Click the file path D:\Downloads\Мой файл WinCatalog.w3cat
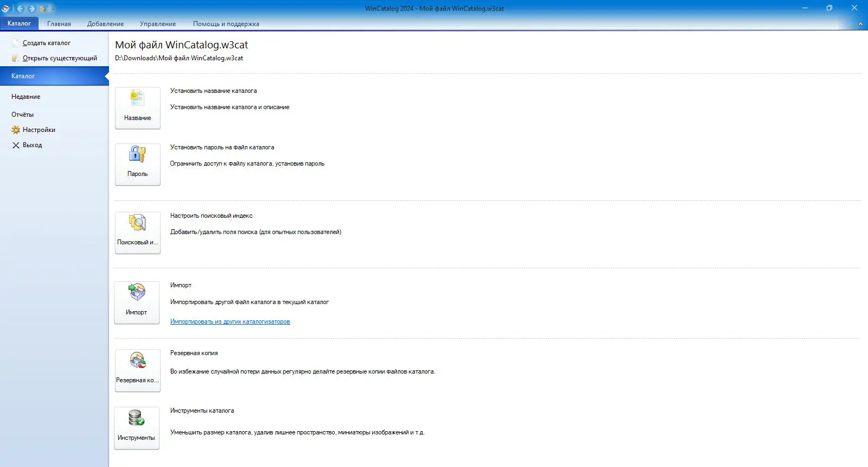 179,58
